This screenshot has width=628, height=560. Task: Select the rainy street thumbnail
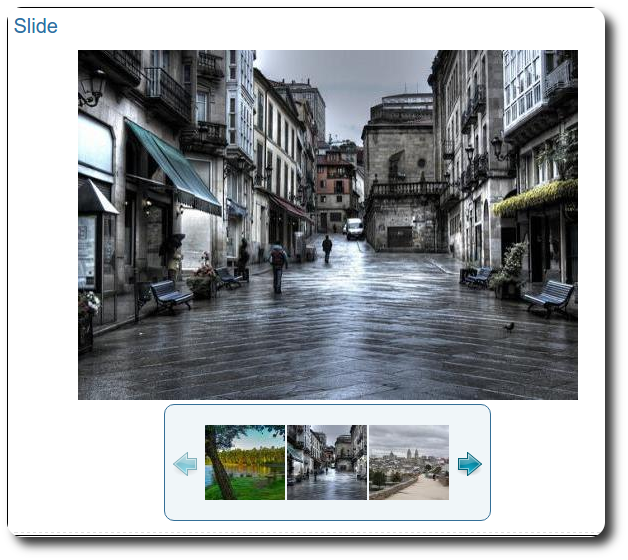coord(327,462)
